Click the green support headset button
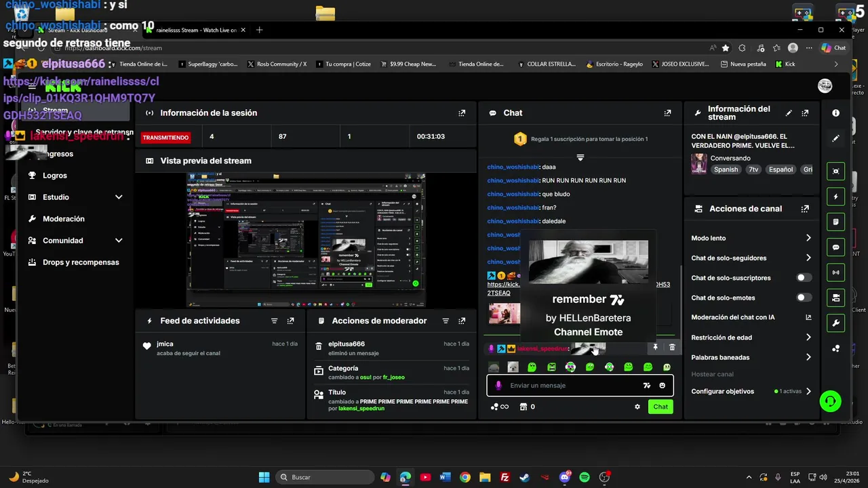868x488 pixels. point(830,401)
